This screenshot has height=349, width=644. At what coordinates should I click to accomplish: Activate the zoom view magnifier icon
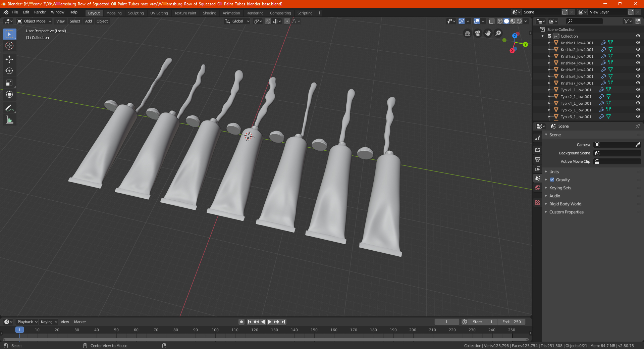point(498,33)
